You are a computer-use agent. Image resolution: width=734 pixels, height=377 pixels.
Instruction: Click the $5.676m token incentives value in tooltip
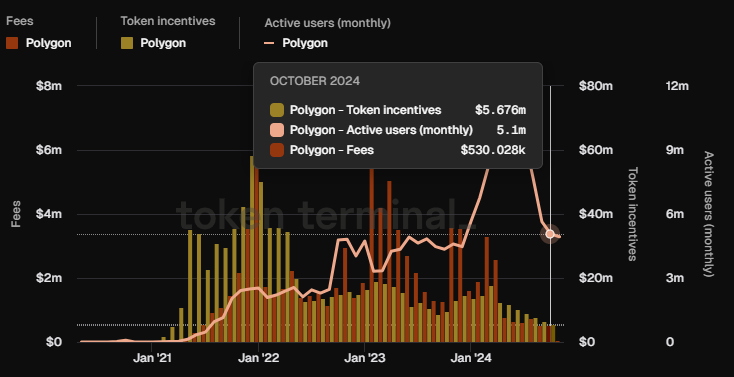[500, 110]
